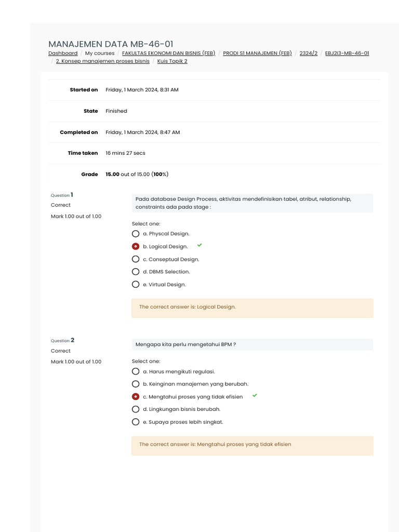Open 2. Konsep manajemen proses bisnis link
399x532 pixels.
coord(102,61)
